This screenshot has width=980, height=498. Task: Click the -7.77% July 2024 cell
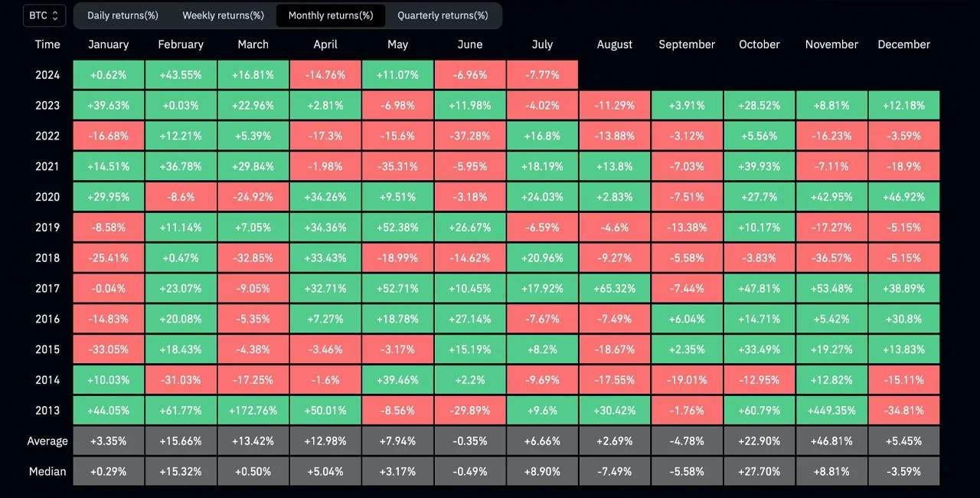[x=542, y=75]
